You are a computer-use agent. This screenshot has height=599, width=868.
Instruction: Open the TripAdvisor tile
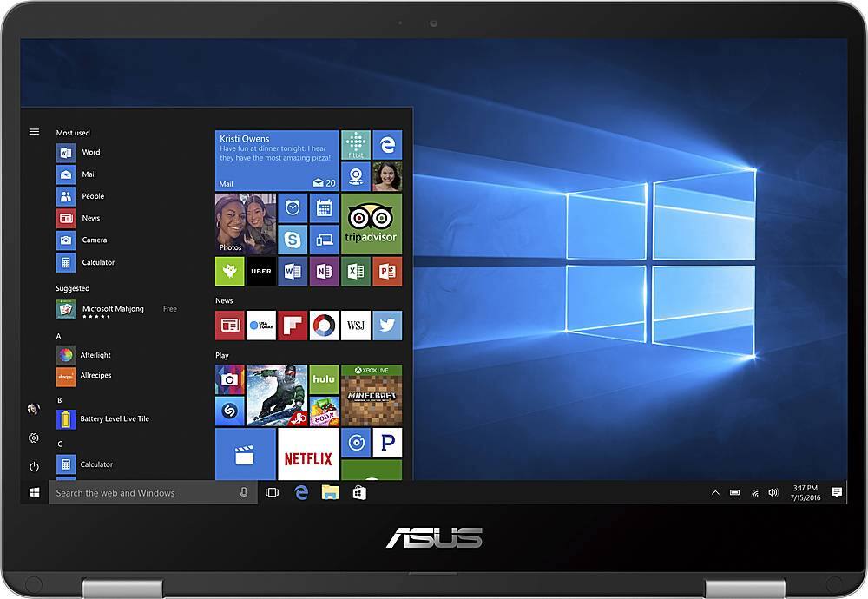[x=372, y=223]
